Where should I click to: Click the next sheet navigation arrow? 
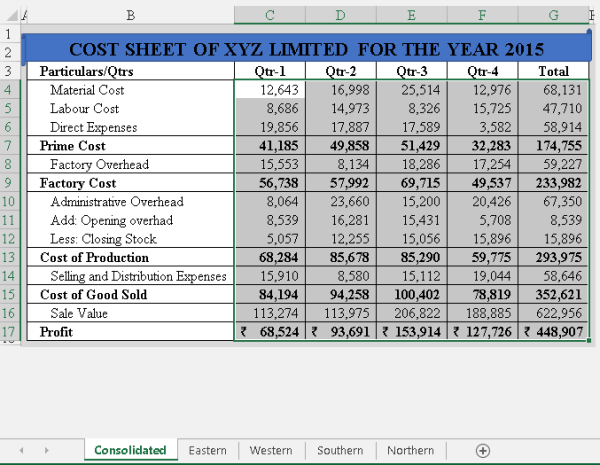click(x=48, y=451)
